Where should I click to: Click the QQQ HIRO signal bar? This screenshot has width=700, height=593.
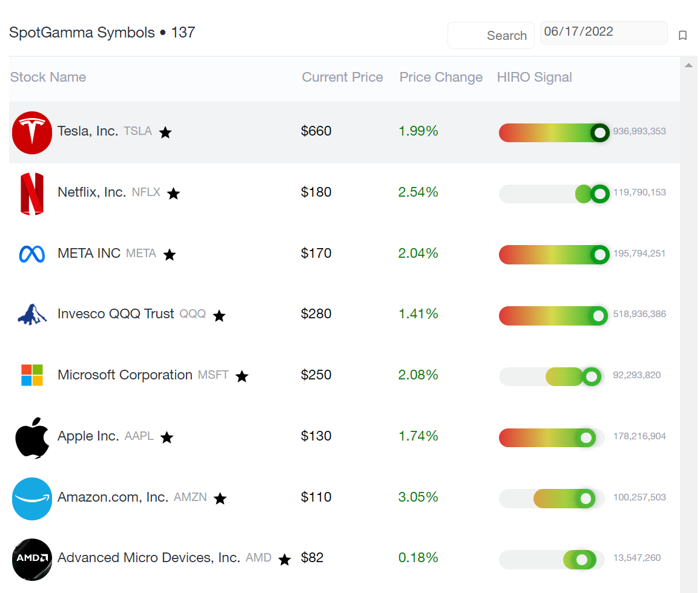(553, 315)
